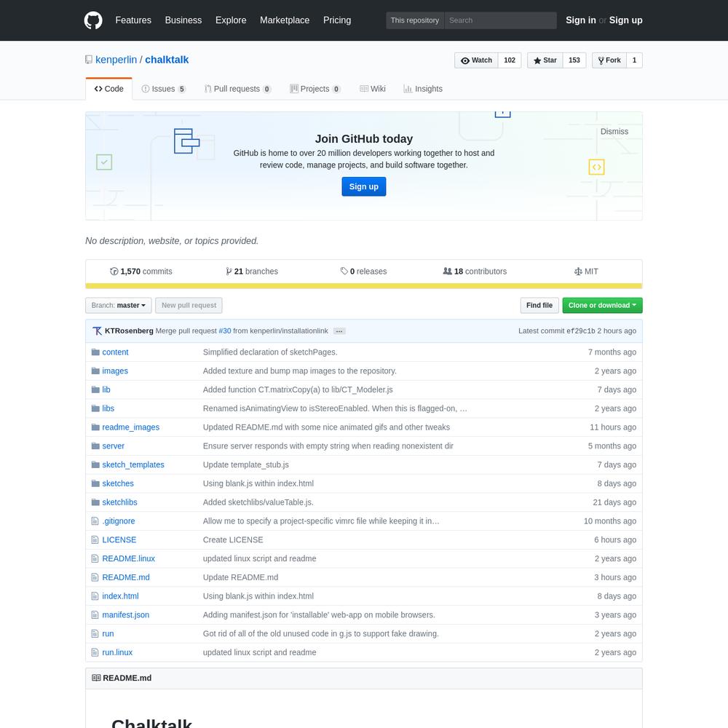The height and width of the screenshot is (728, 728).
Task: Open the stargazers count 153
Action: [x=574, y=60]
